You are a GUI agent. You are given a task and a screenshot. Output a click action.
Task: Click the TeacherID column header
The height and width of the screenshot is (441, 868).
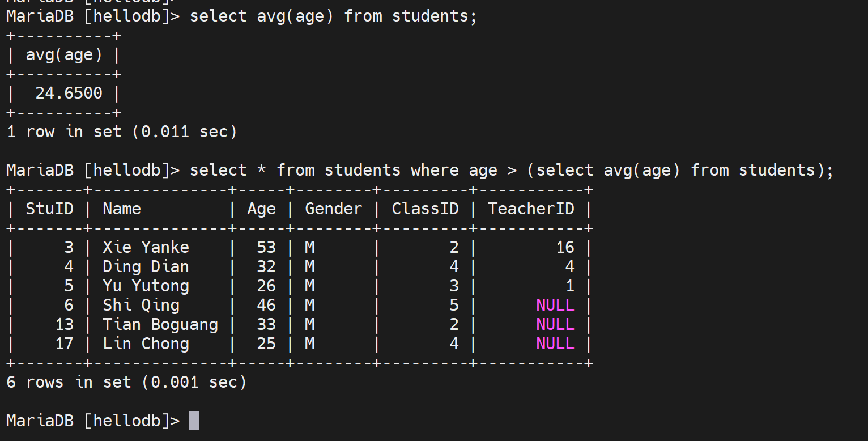pyautogui.click(x=531, y=209)
